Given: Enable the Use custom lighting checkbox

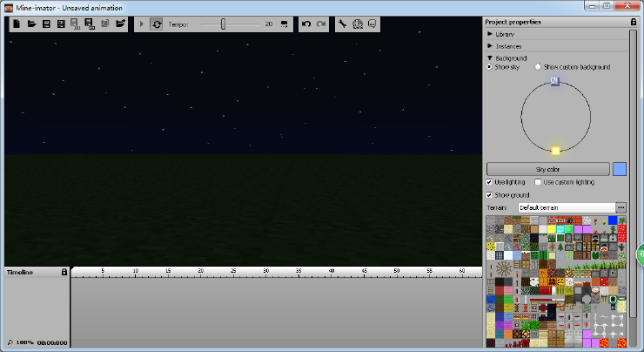Looking at the screenshot, I should point(538,182).
